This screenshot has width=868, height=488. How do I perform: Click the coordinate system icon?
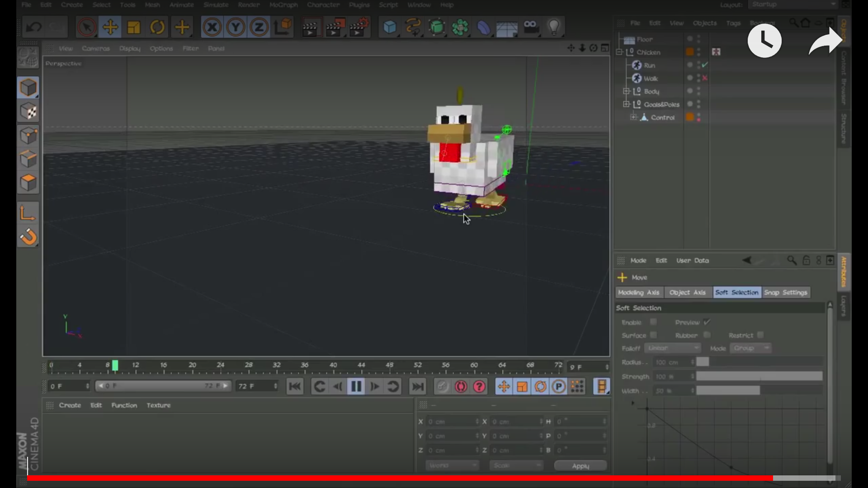[283, 28]
